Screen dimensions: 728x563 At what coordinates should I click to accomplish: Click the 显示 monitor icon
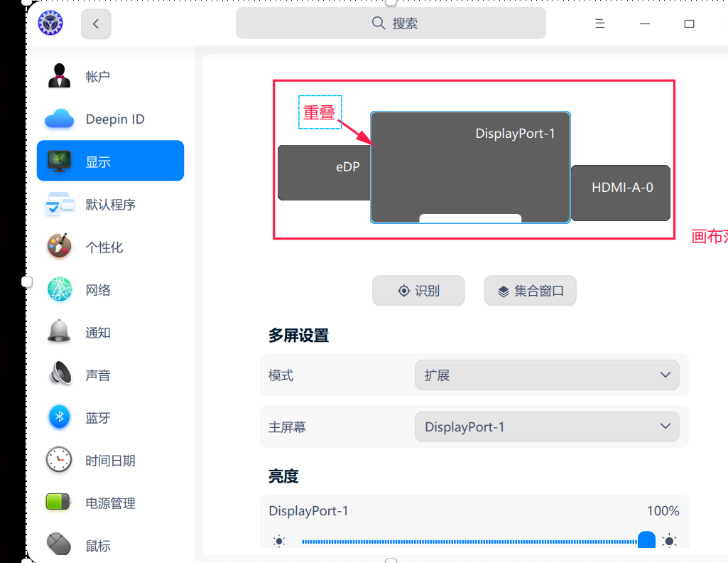click(60, 161)
